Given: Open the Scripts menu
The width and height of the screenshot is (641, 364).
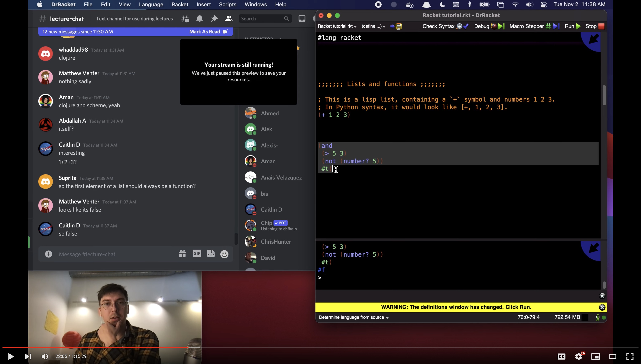Looking at the screenshot, I should coord(228,4).
